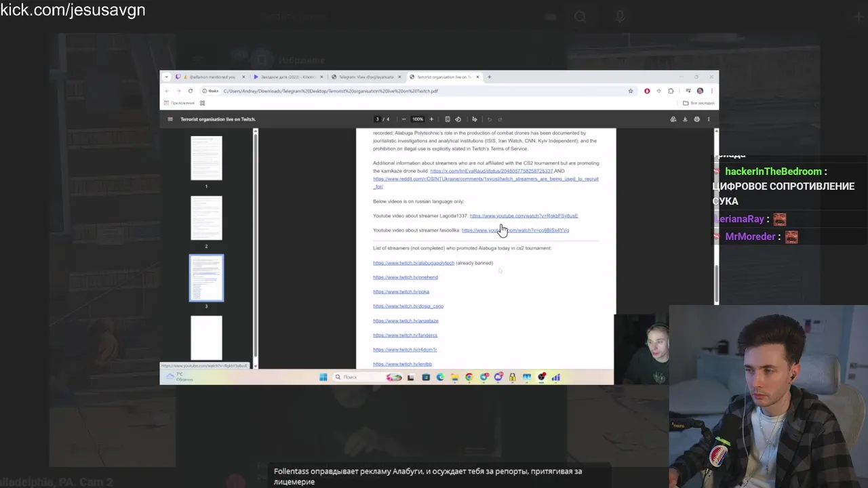
Task: Open twitch.tv/r4dom1r link
Action: 405,350
